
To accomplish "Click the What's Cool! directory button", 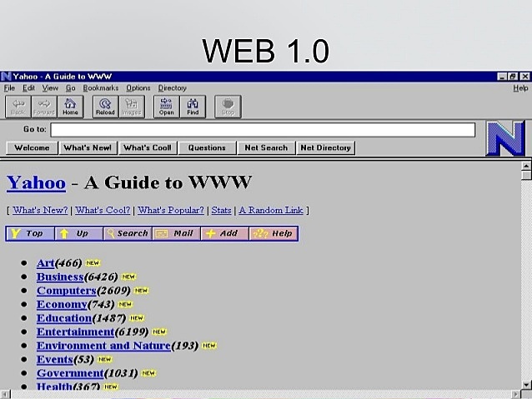I will (x=148, y=147).
